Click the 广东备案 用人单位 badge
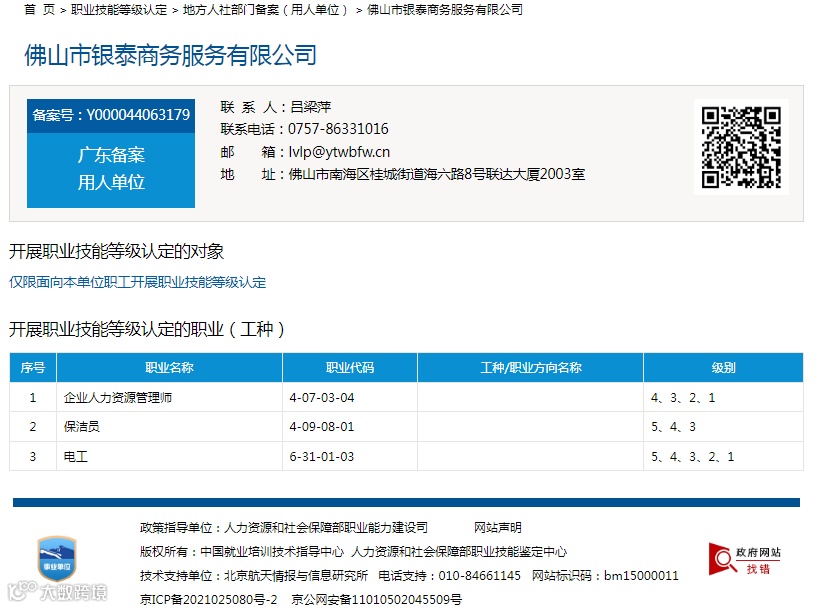This screenshot has width=819, height=608. point(111,169)
